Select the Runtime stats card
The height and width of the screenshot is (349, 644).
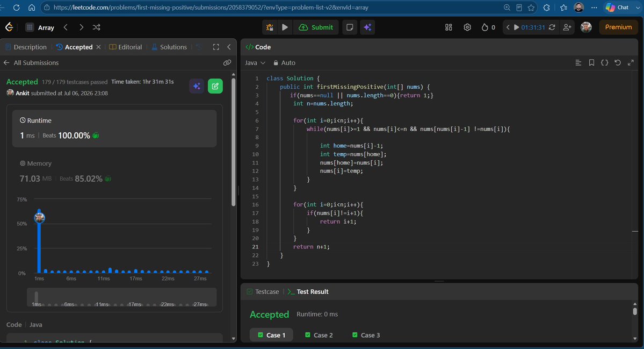pos(114,129)
